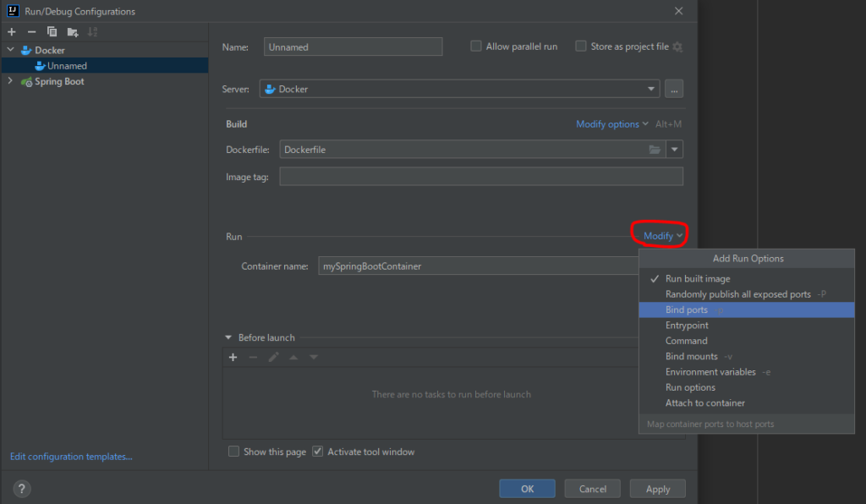Enable the Allow parallel run checkbox
The width and height of the screenshot is (866, 504).
tap(476, 47)
